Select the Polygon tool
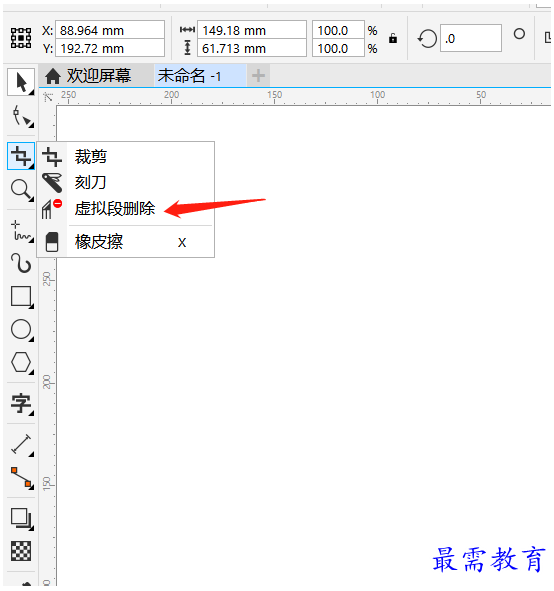Screen dimensions: 554x591 coord(21,363)
